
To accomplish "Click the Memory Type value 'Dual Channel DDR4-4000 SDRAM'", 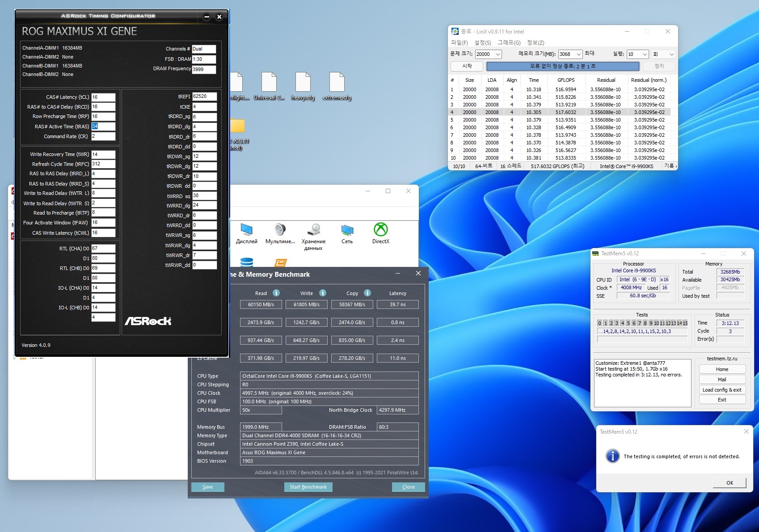I will [x=329, y=435].
